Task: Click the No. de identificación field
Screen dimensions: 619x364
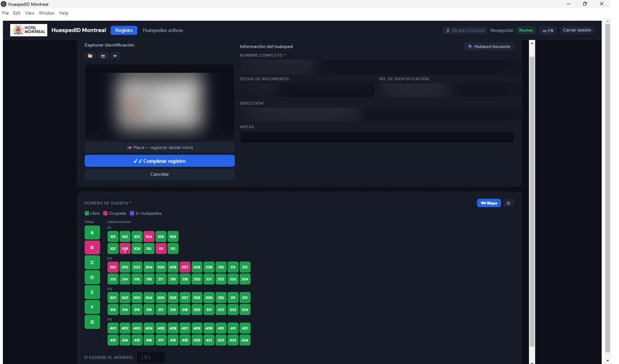Action: click(x=446, y=90)
